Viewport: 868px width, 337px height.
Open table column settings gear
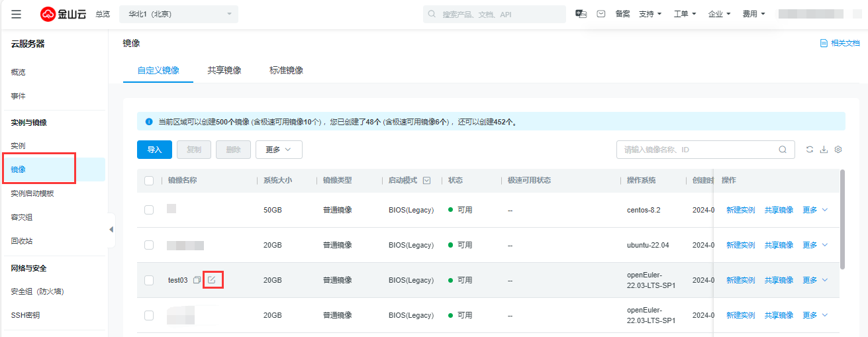tap(838, 150)
